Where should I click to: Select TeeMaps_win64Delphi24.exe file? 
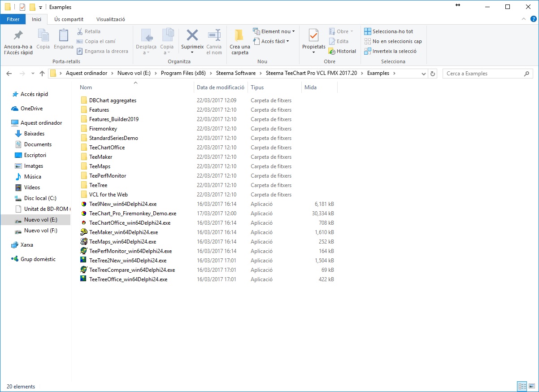pyautogui.click(x=122, y=242)
